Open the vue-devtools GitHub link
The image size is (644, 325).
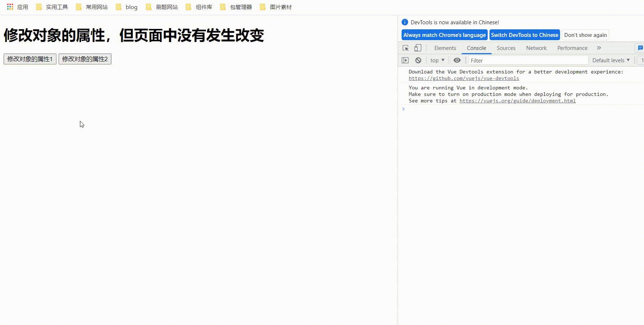click(x=464, y=78)
